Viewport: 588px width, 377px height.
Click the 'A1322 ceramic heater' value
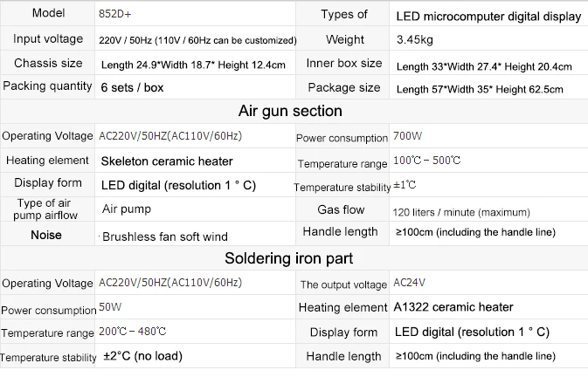click(x=453, y=307)
